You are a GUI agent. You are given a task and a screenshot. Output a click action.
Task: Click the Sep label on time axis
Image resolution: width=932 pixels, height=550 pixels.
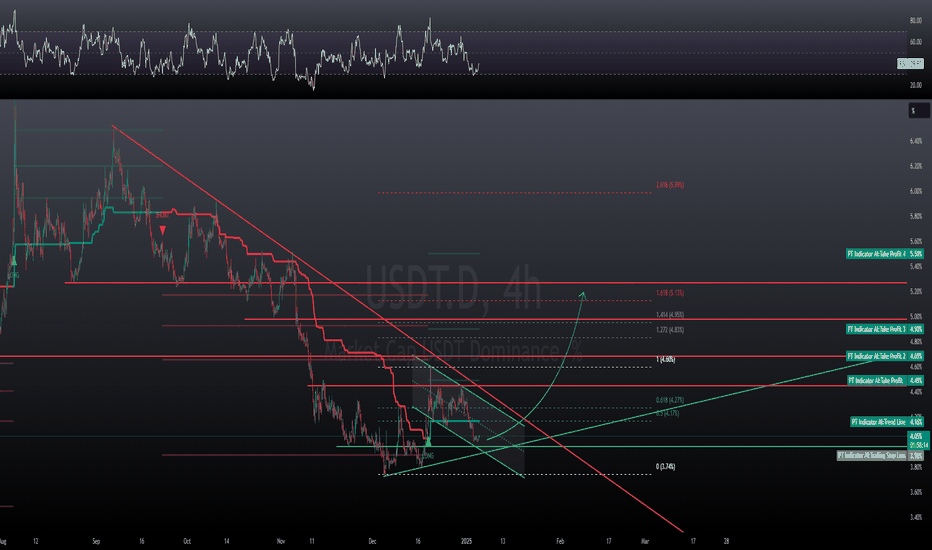click(96, 541)
